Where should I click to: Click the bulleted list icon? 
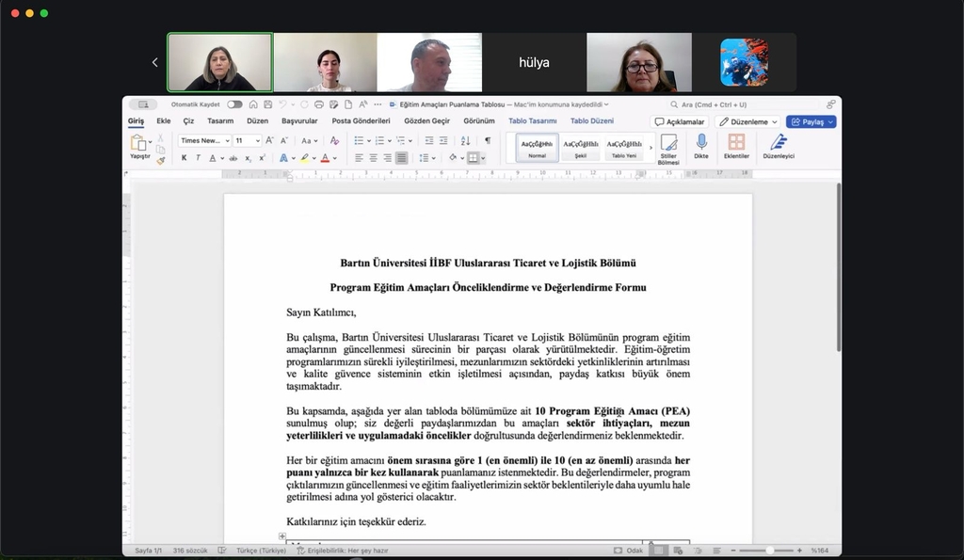(359, 141)
